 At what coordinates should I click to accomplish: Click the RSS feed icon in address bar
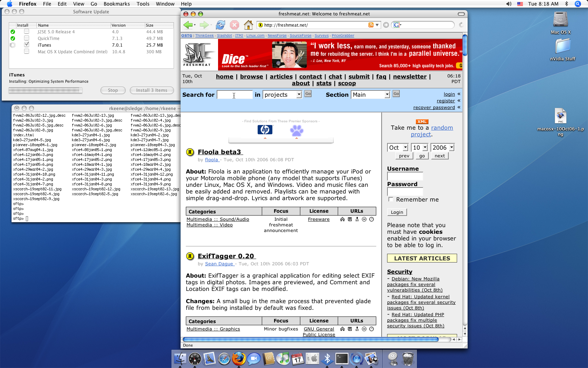click(x=371, y=25)
